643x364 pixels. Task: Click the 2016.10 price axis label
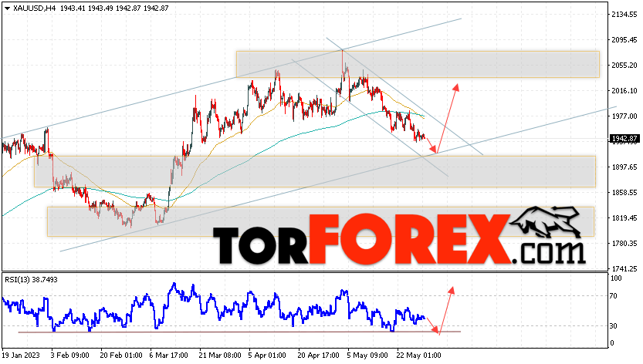pos(624,91)
